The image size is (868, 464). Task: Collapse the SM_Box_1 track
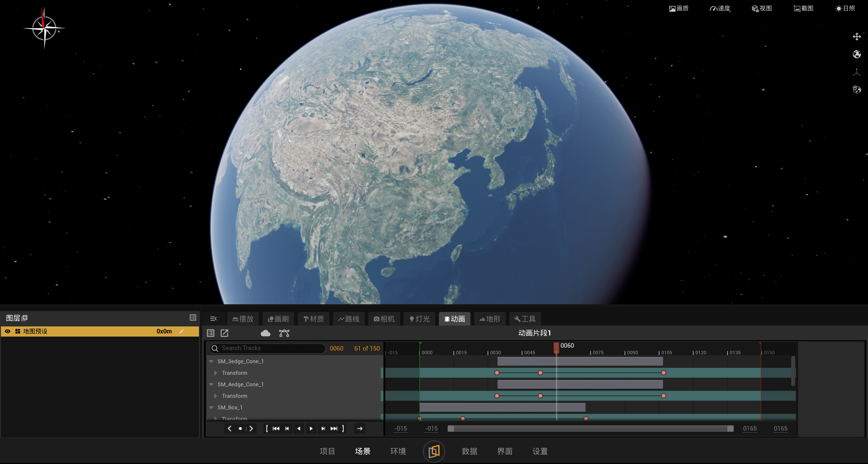tap(211, 407)
